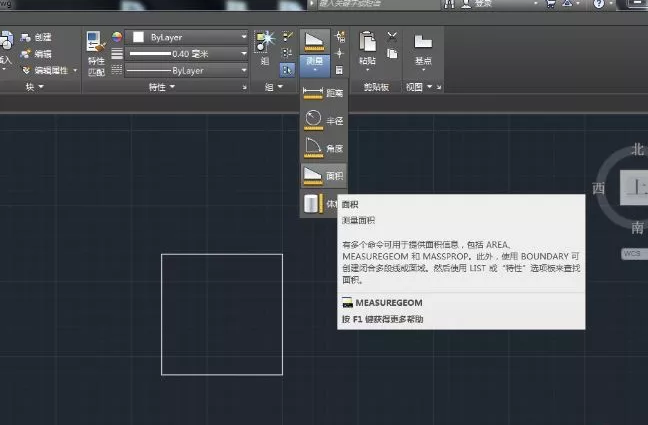648x425 pixels.
Task: Click 创建 (Create block) button
Action: 36,37
